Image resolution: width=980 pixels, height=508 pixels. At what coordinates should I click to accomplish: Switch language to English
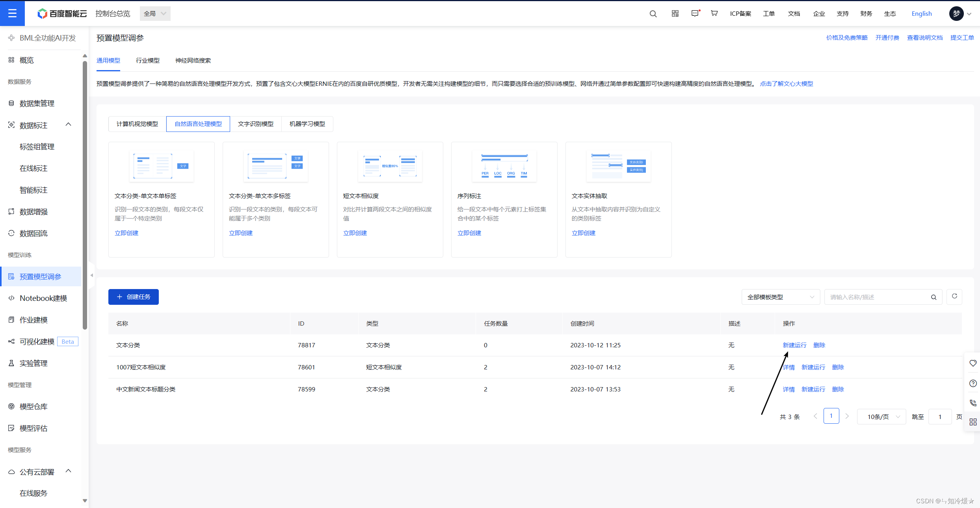[x=922, y=13]
